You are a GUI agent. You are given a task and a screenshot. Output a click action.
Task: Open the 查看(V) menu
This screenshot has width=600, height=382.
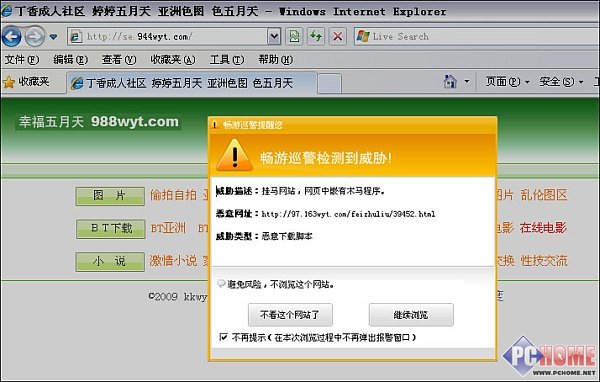119,60
